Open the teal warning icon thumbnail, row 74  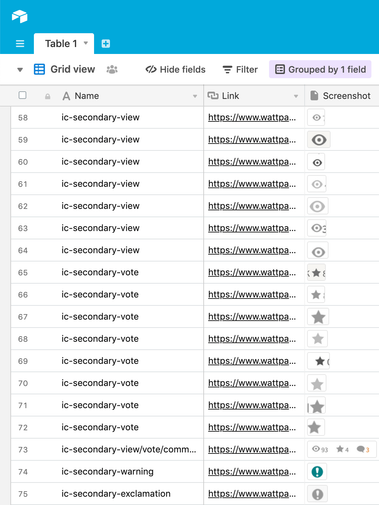click(317, 472)
